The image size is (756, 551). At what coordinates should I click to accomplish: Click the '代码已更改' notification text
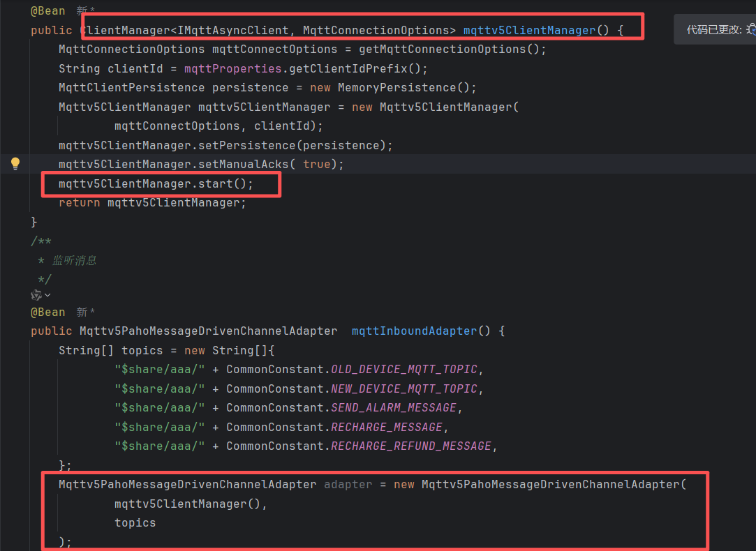[x=713, y=29]
